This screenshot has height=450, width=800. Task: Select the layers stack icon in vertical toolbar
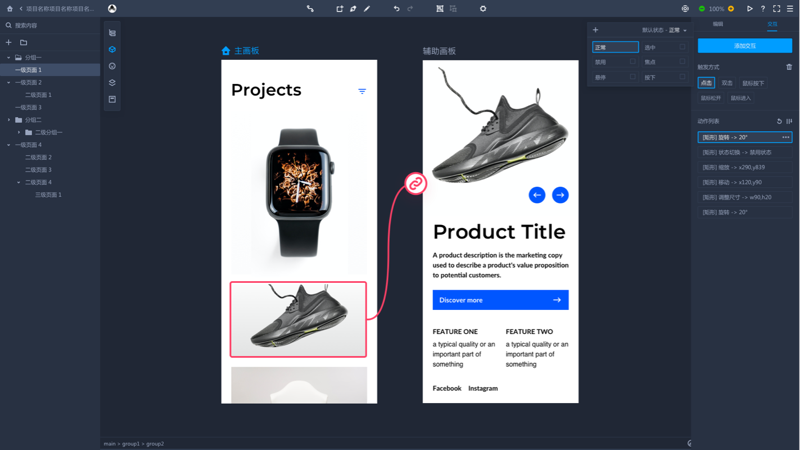point(112,83)
